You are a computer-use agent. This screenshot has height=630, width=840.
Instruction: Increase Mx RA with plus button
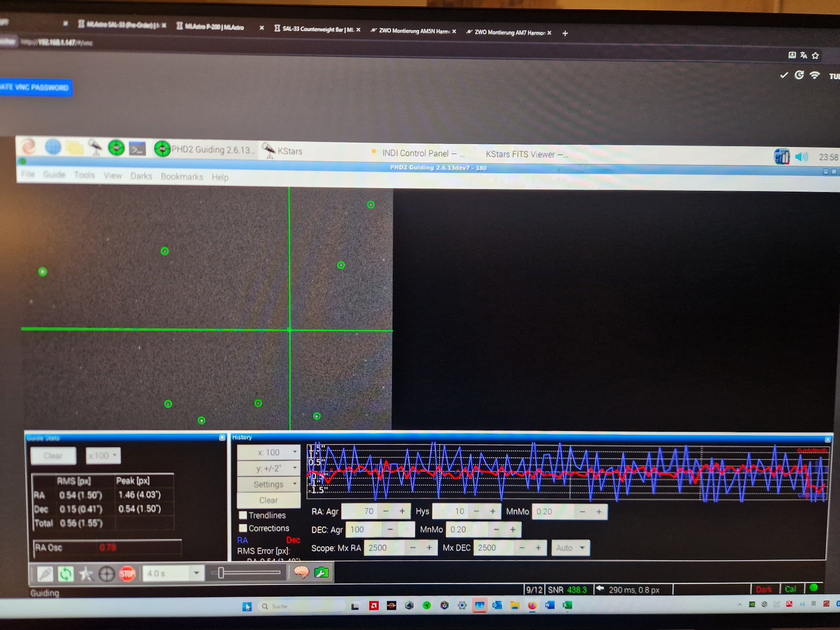(x=429, y=548)
